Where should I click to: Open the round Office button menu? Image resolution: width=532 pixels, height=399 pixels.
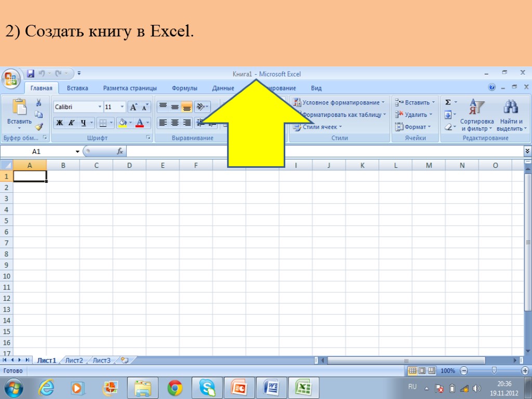(11, 79)
